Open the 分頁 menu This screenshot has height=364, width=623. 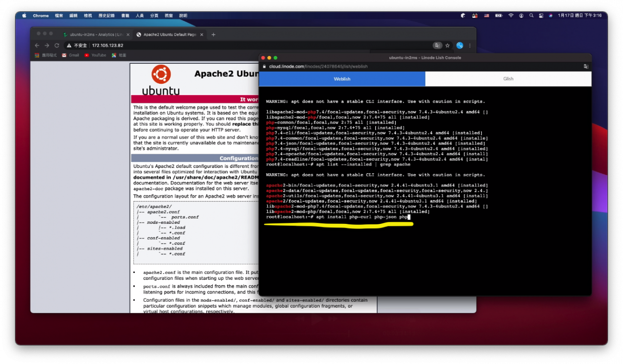click(154, 16)
